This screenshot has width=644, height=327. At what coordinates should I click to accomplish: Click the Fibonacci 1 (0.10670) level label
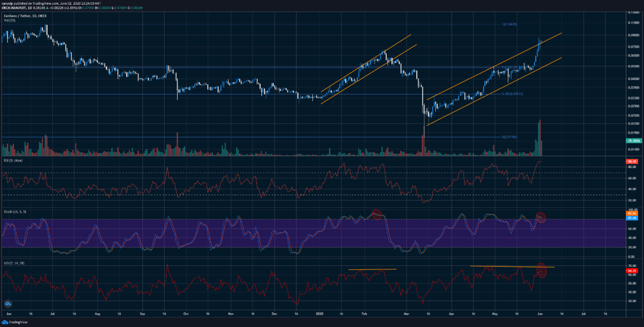coord(508,24)
